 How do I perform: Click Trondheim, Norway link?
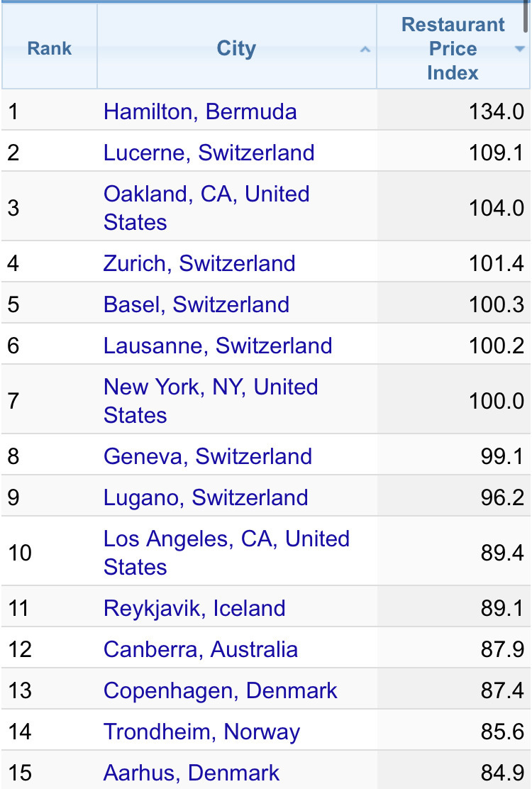(x=201, y=732)
